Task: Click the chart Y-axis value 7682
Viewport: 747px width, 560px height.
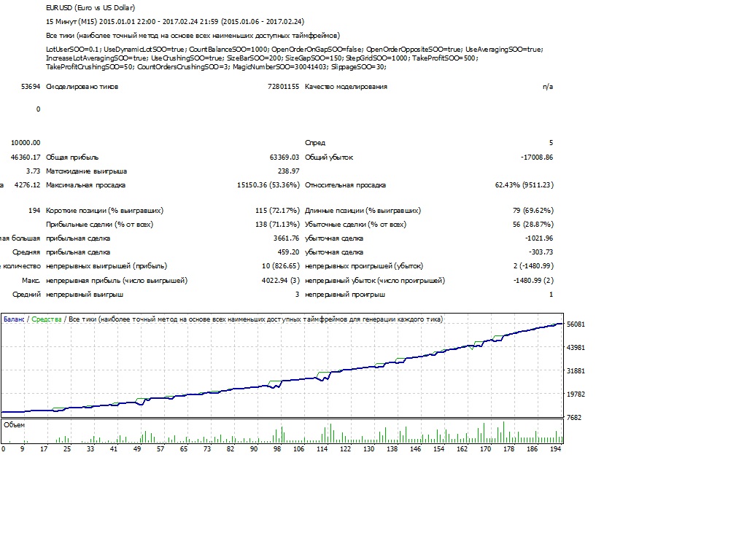Action: click(x=574, y=418)
